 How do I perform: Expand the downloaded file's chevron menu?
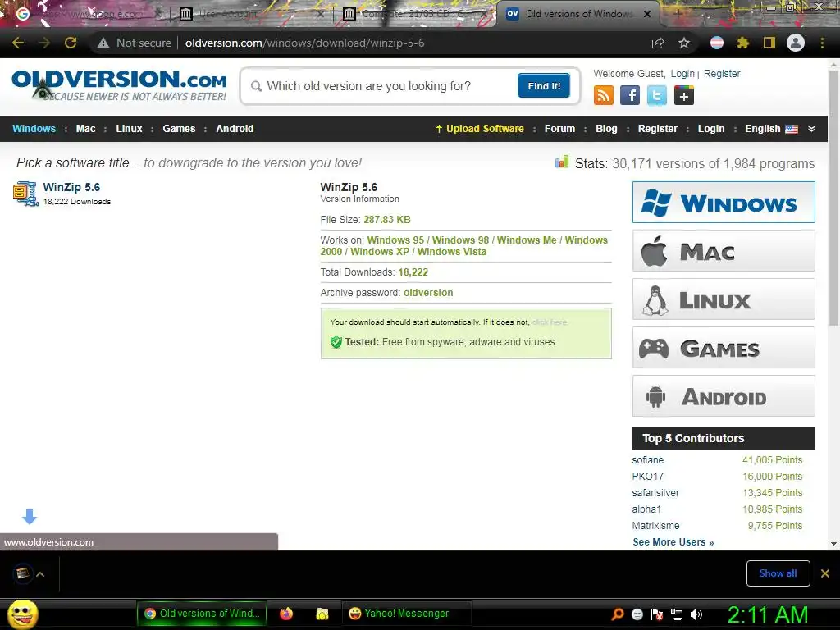pos(40,574)
